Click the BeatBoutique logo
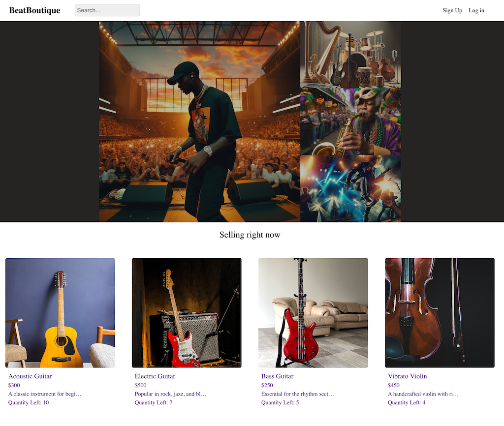Image resolution: width=504 pixels, height=426 pixels. click(x=34, y=10)
